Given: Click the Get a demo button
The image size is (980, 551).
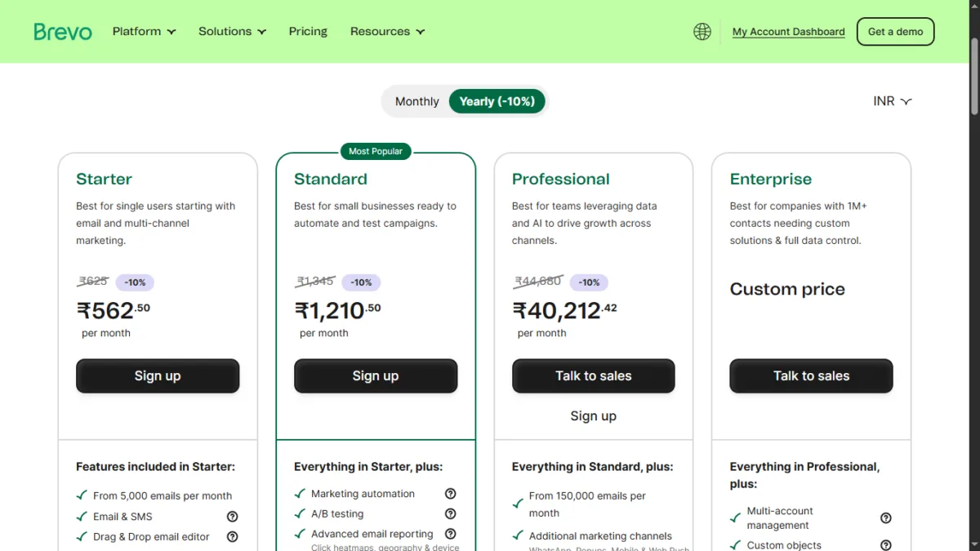Looking at the screenshot, I should pyautogui.click(x=896, y=32).
